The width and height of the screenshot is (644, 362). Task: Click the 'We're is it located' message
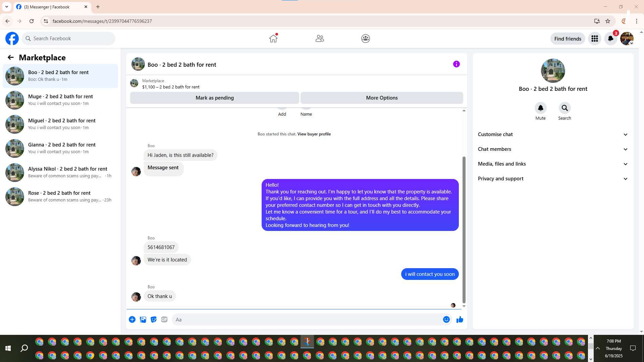click(167, 260)
